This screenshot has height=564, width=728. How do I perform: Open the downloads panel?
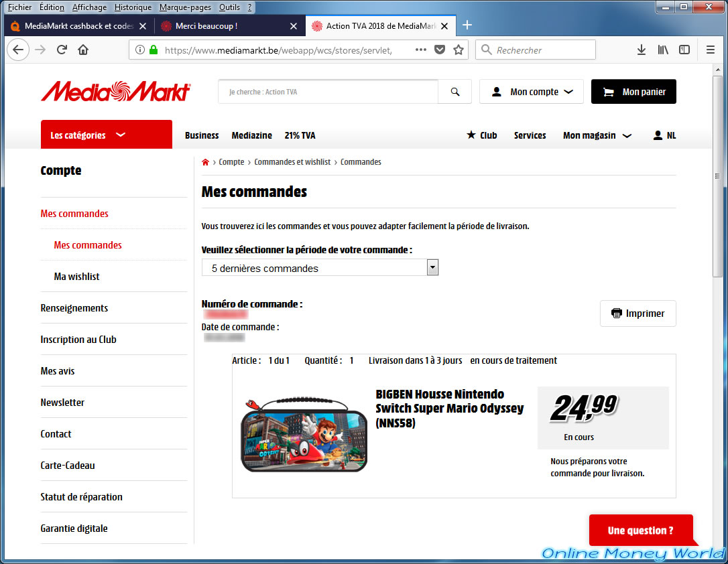(x=641, y=50)
